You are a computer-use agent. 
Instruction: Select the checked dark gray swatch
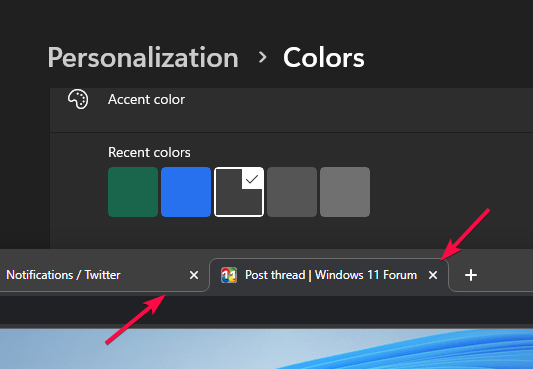point(239,192)
